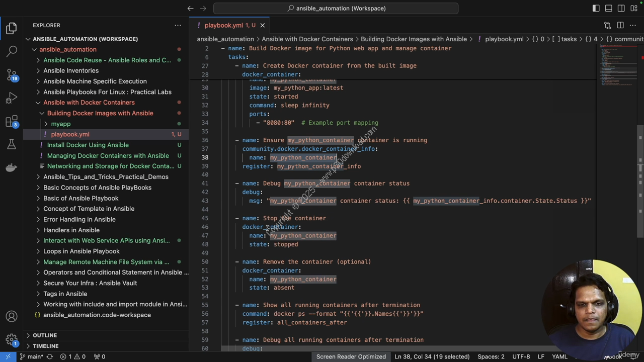The image size is (644, 362).
Task: Collapse the Building Docker Images with Ansible folder
Action: tap(100, 113)
